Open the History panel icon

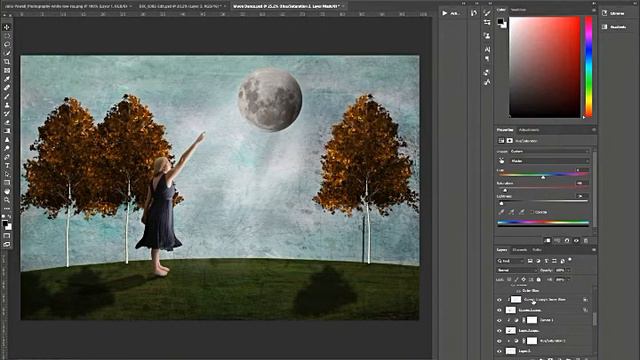pyautogui.click(x=474, y=13)
